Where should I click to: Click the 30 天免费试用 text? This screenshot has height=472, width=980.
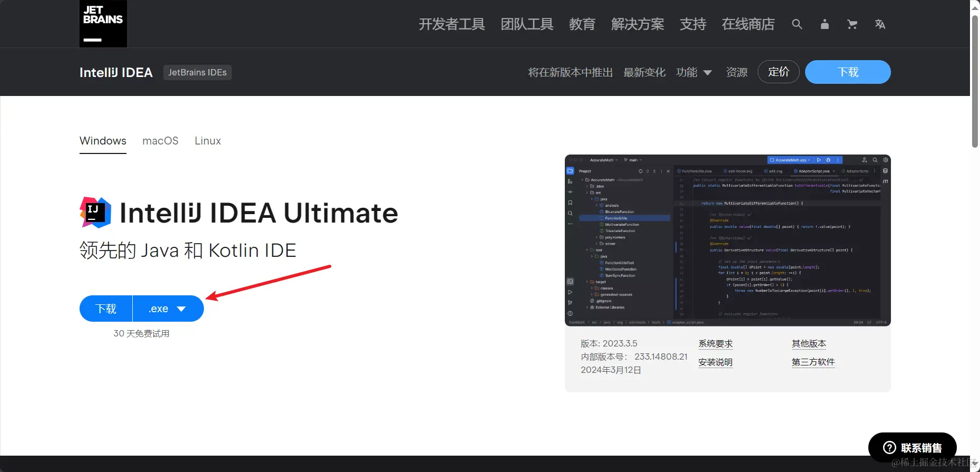(x=141, y=333)
